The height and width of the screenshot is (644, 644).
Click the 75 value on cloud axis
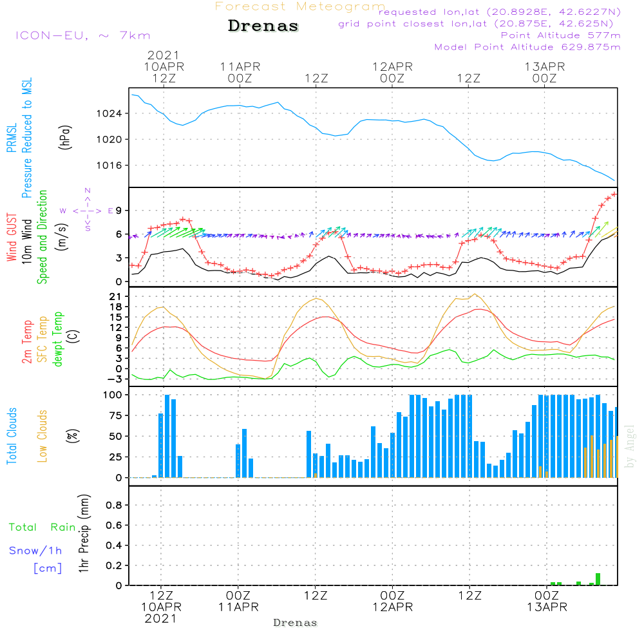pyautogui.click(x=115, y=415)
